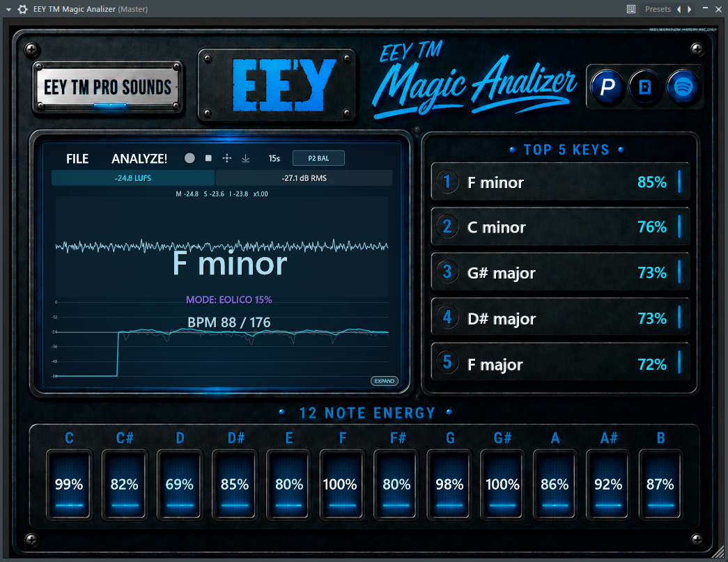Image resolution: width=728 pixels, height=562 pixels.
Task: Click the TOP 5 KEYS heading
Action: (566, 150)
